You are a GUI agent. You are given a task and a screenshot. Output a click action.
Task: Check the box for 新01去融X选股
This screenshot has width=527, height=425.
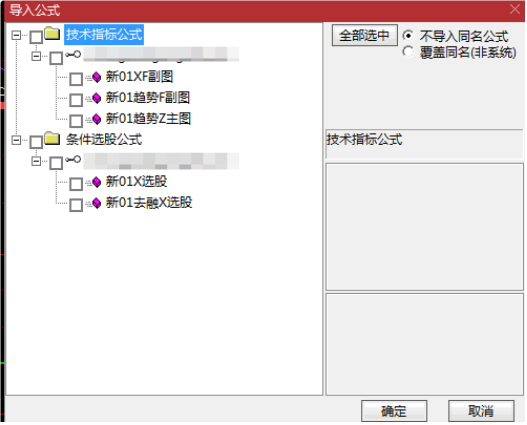click(76, 205)
